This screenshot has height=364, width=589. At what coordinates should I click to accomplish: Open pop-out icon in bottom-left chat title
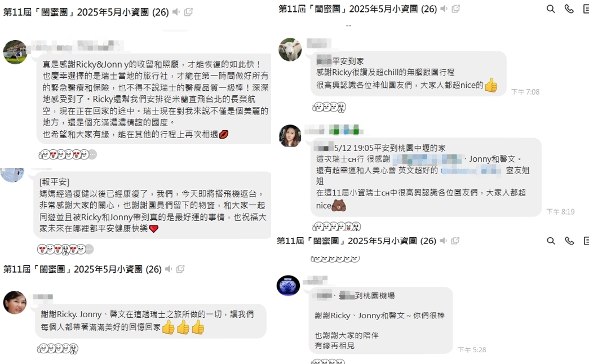coord(180,269)
